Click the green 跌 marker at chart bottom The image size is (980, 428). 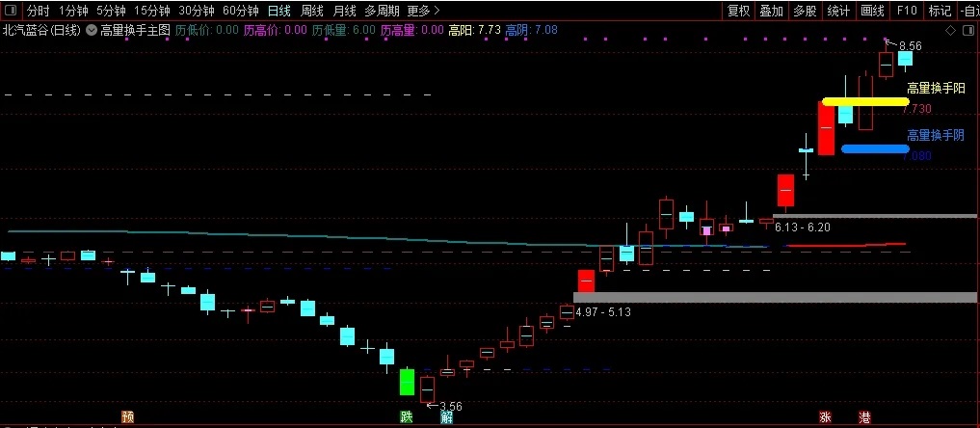click(x=407, y=416)
